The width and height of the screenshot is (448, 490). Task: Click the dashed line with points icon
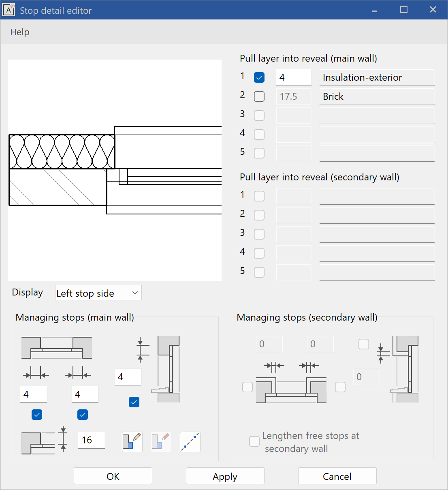[x=190, y=442]
